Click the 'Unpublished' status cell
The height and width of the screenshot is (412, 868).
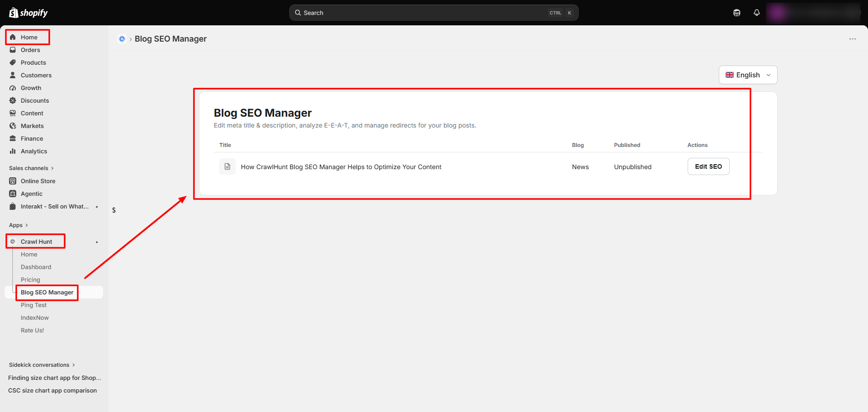pos(632,167)
